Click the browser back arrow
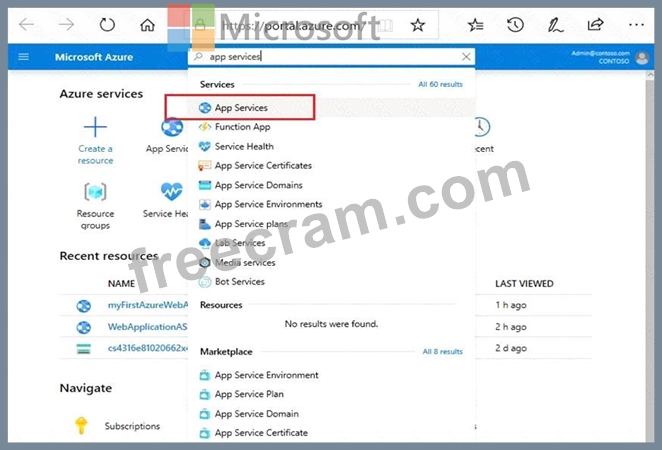The width and height of the screenshot is (662, 450). tap(27, 24)
